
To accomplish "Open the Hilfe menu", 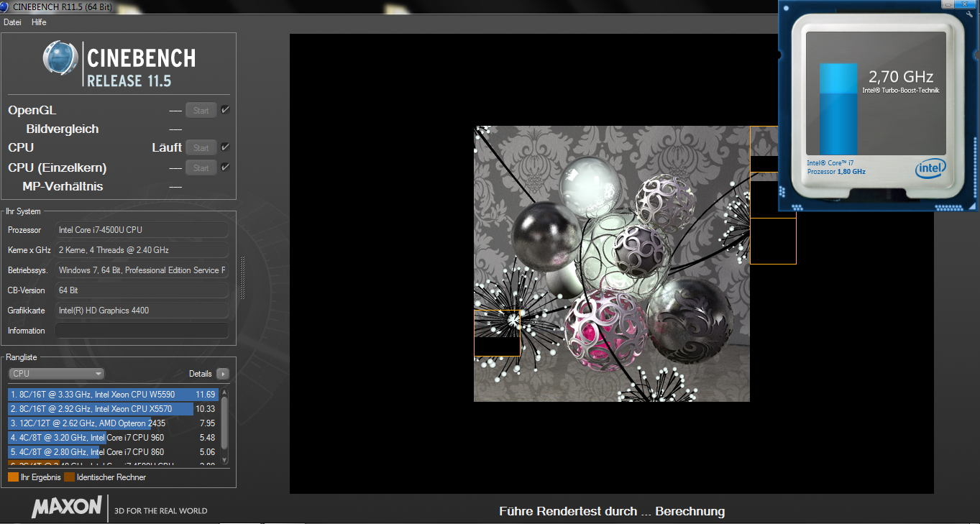I will point(39,22).
